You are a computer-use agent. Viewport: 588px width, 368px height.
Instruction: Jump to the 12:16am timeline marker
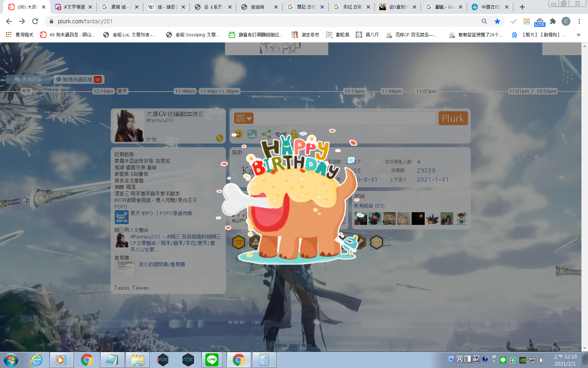coord(103,91)
